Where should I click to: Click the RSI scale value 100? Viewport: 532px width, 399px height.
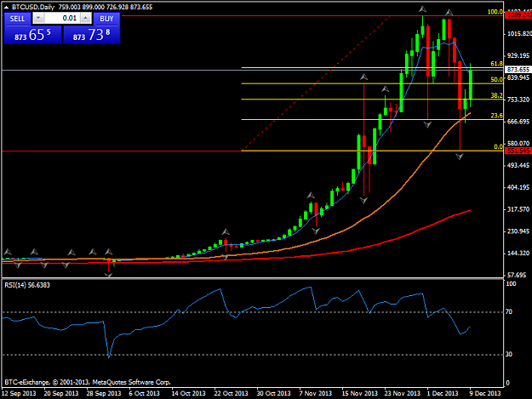click(x=511, y=284)
